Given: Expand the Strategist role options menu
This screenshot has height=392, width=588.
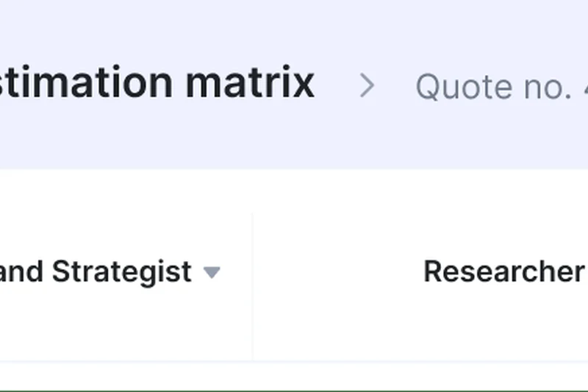Looking at the screenshot, I should (212, 273).
